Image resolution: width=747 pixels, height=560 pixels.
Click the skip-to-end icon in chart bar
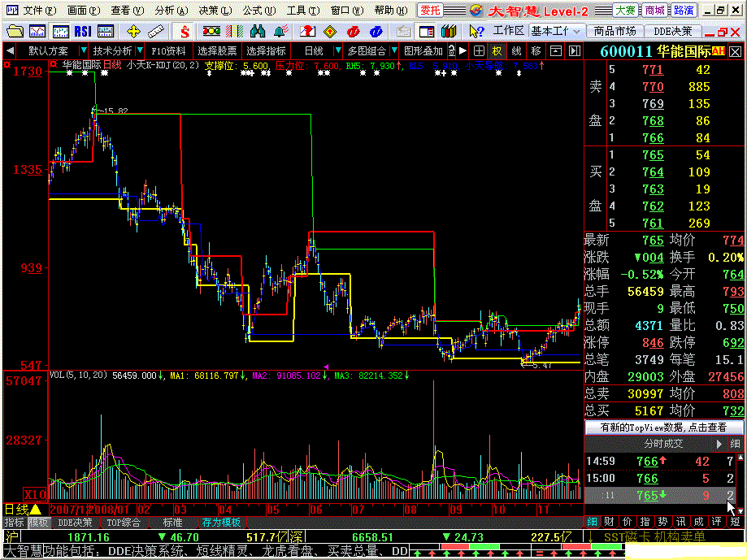click(x=575, y=50)
